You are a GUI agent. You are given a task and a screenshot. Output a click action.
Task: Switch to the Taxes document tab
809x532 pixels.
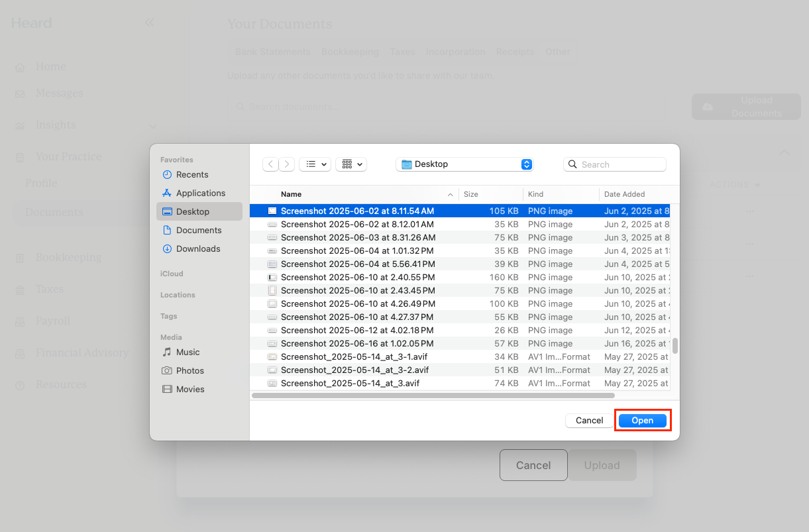pyautogui.click(x=402, y=52)
